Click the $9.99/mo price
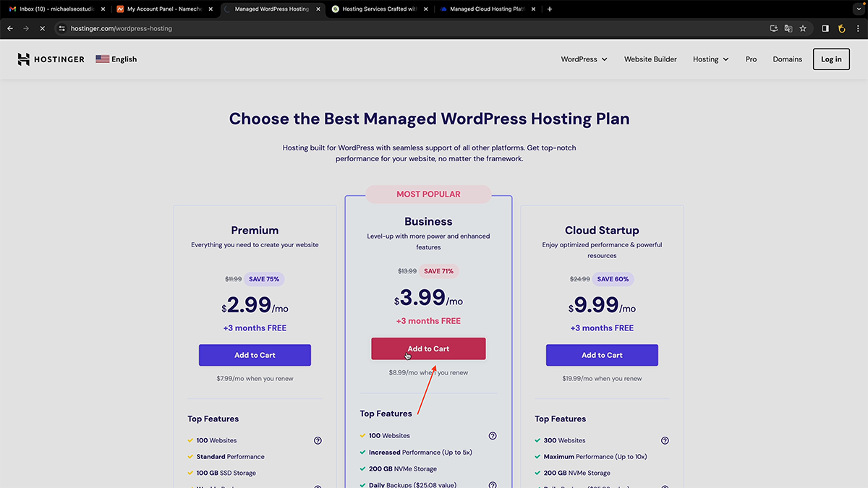The height and width of the screenshot is (488, 868). pos(602,306)
